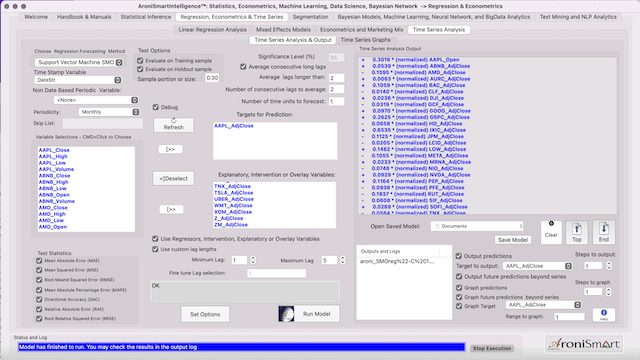Open Target to output dropdown
Viewport: 640px width, 360px height.
(537, 266)
